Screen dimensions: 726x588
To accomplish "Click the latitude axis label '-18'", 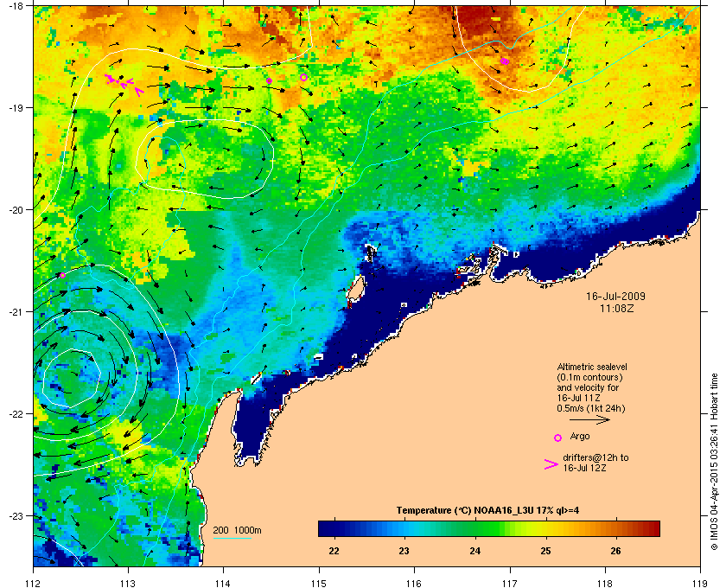I will pyautogui.click(x=16, y=5).
